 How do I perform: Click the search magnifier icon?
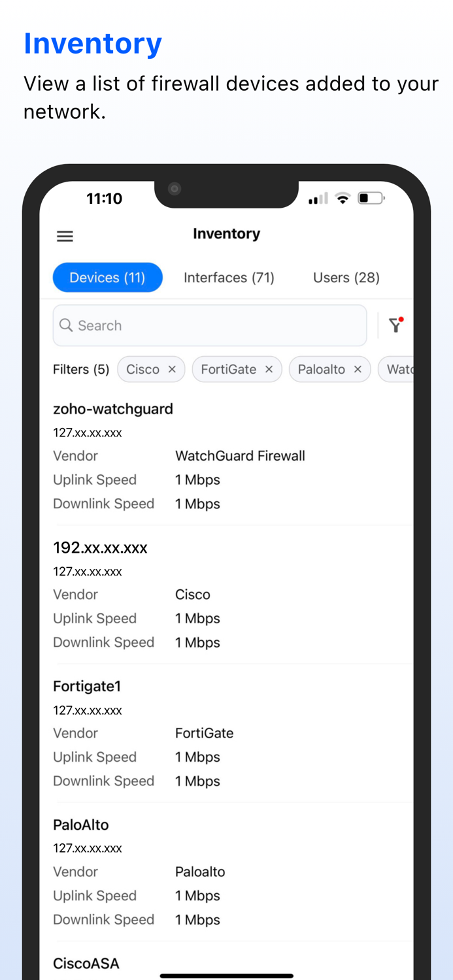pos(66,325)
